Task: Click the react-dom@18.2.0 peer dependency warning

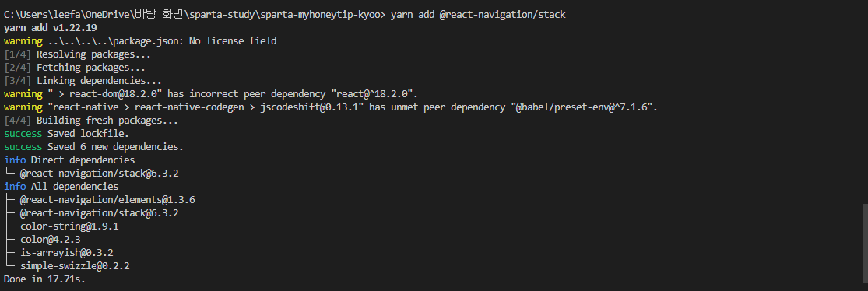Action: [x=211, y=94]
